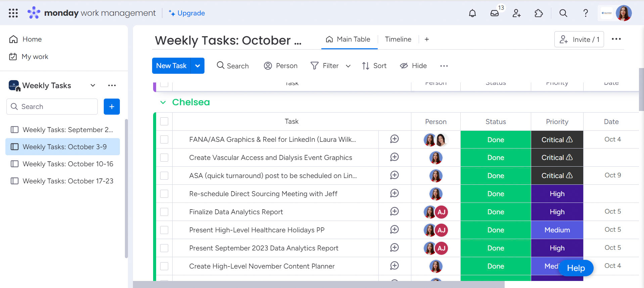Check the FANA/ASA Graphics task checkbox
The width and height of the screenshot is (644, 288).
164,139
